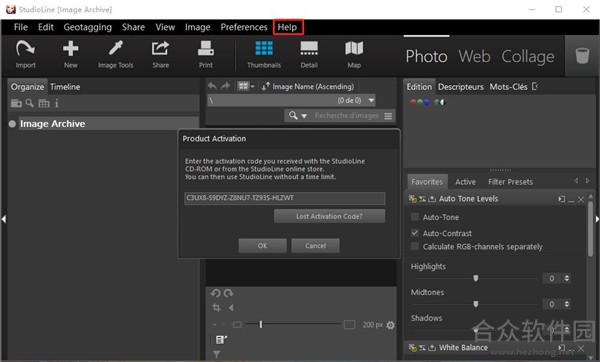Viewport: 600px width, 362px height.
Task: Click collapse chevron beside crop tool
Action: (231, 308)
